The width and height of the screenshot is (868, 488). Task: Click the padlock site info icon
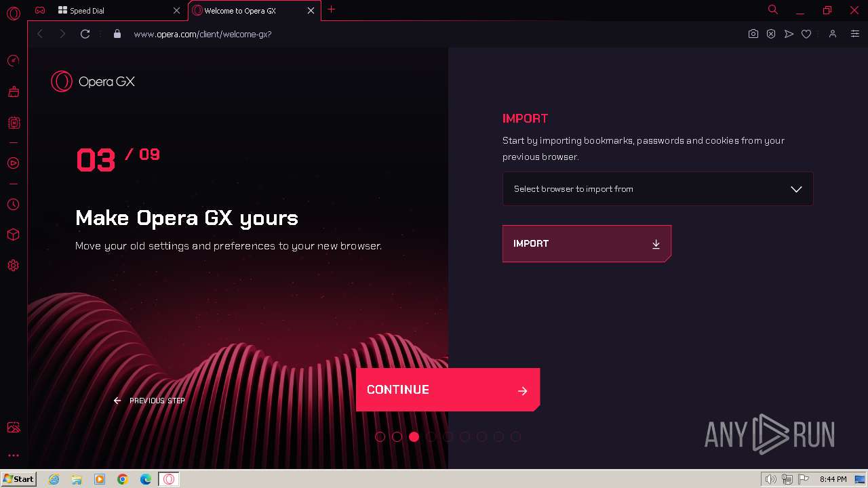[117, 34]
